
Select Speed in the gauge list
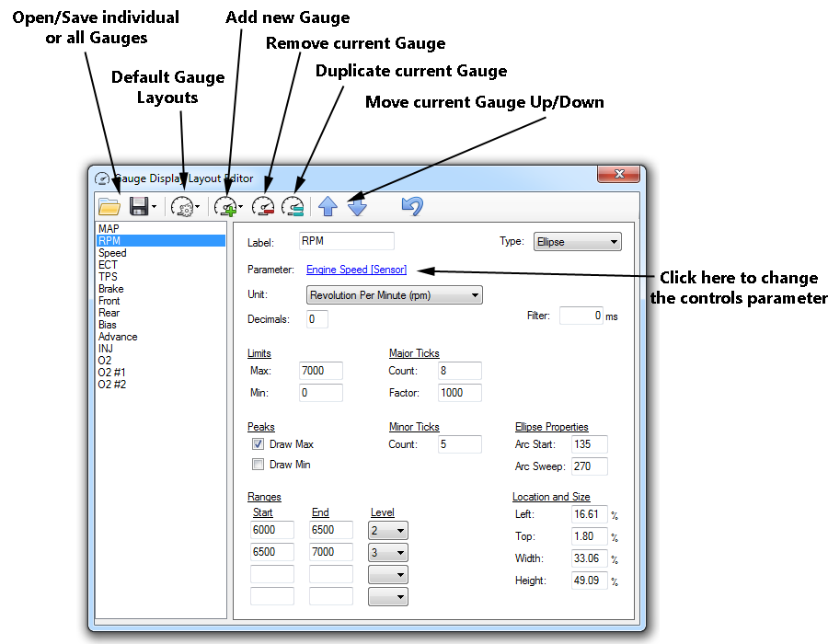[113, 253]
